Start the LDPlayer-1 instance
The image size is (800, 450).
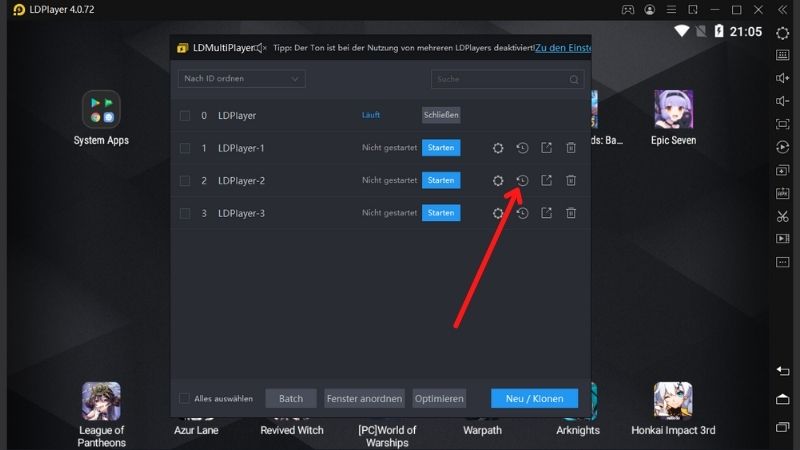pyautogui.click(x=441, y=148)
